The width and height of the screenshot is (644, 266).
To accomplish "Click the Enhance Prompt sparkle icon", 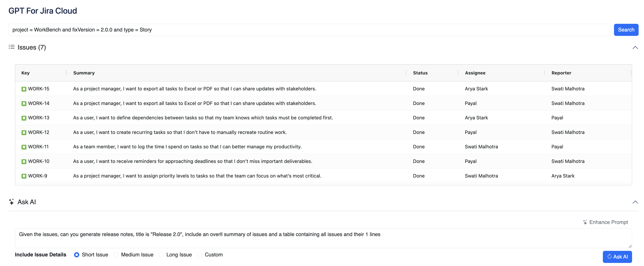I will click(x=585, y=222).
